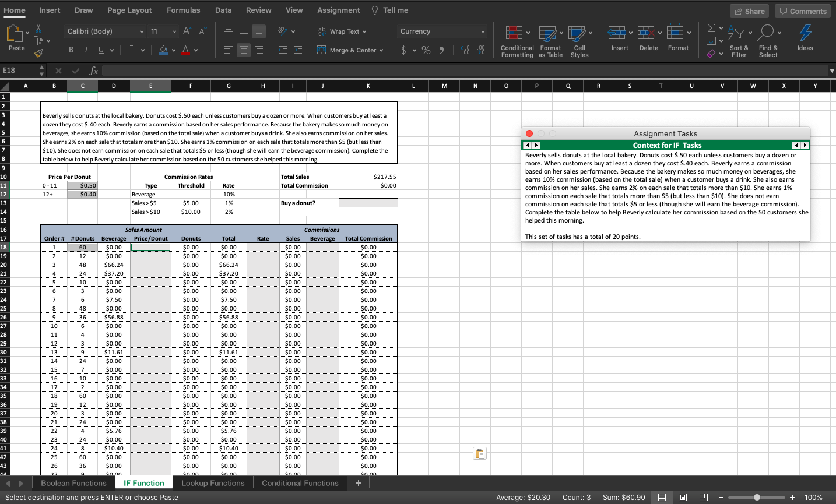Click the Conditional Formatting icon

tap(514, 33)
